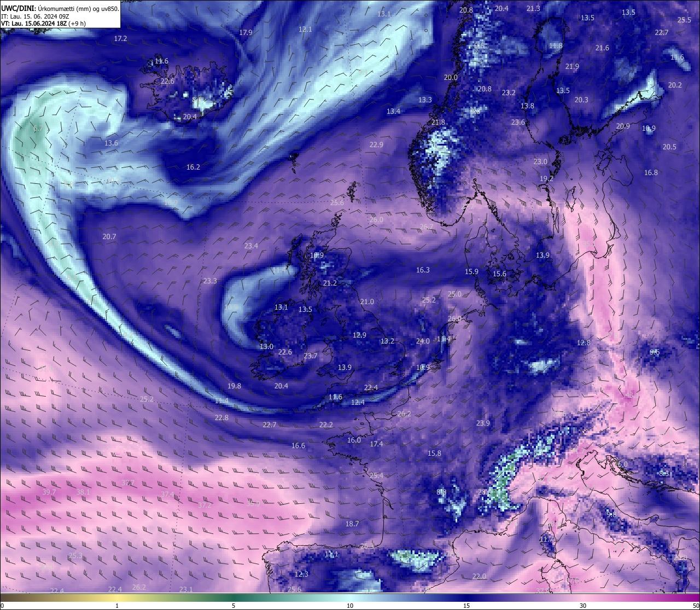Click the map value 21.9
This screenshot has height=610, width=700.
coord(572,67)
